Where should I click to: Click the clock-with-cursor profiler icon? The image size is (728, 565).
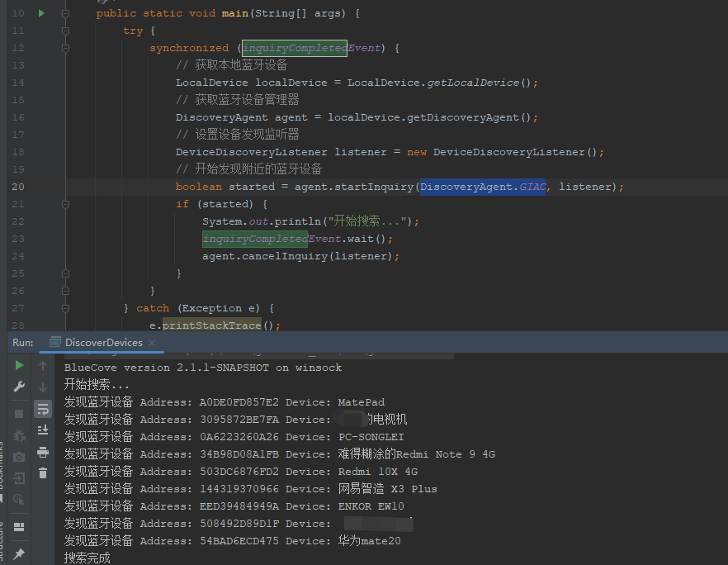[x=19, y=500]
